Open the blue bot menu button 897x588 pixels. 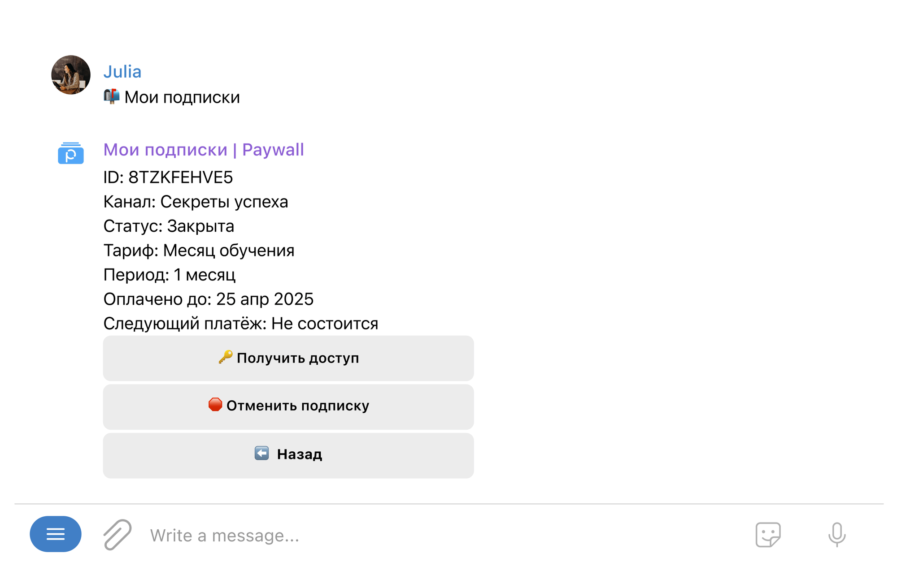[x=56, y=534]
